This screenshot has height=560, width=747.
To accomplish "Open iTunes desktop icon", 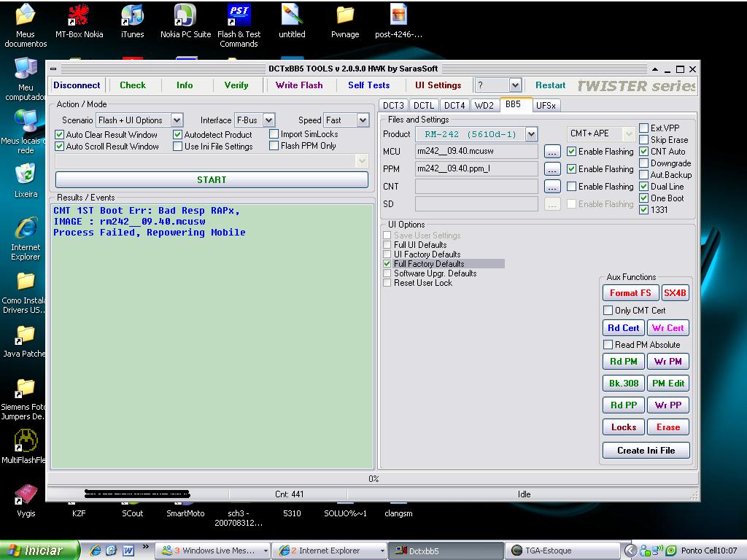I will click(132, 21).
